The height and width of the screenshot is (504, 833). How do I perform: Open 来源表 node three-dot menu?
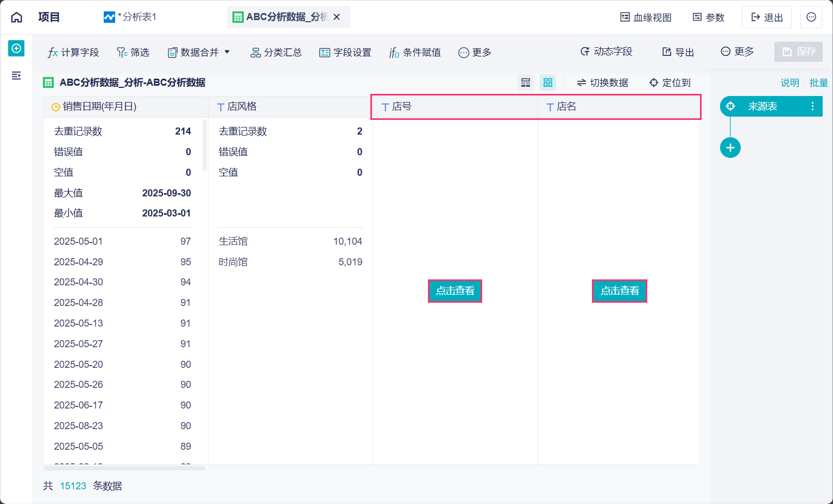812,106
